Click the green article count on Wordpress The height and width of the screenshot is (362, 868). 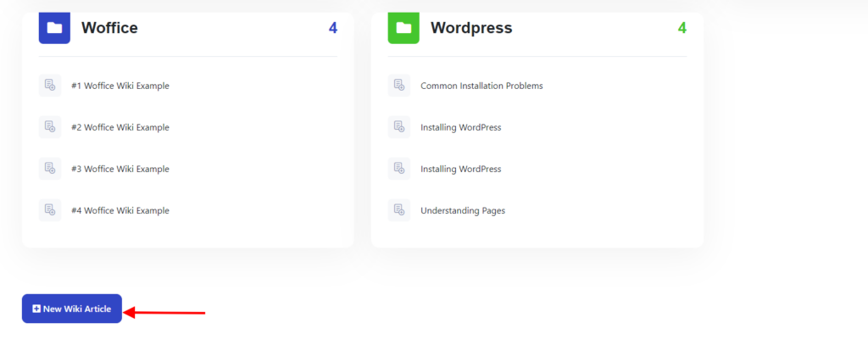click(682, 28)
